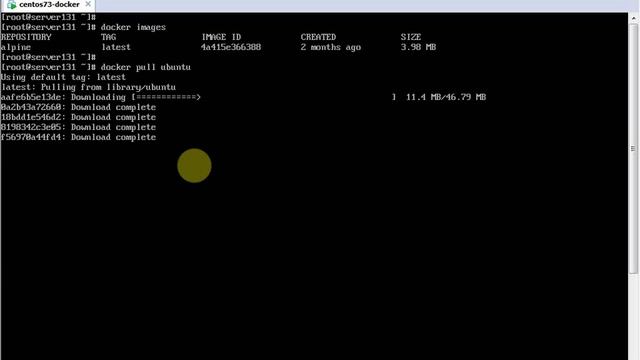
Task: Click the vertical scrollbar thumb
Action: click(633, 149)
